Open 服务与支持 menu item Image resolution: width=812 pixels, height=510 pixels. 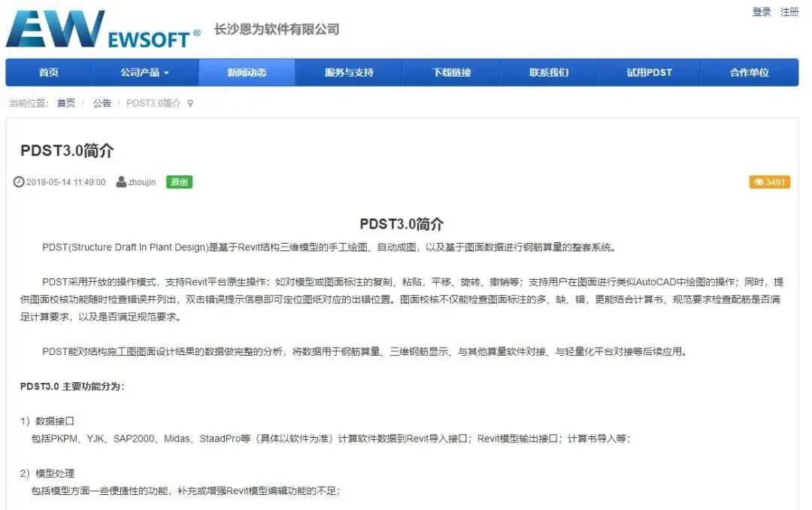349,72
